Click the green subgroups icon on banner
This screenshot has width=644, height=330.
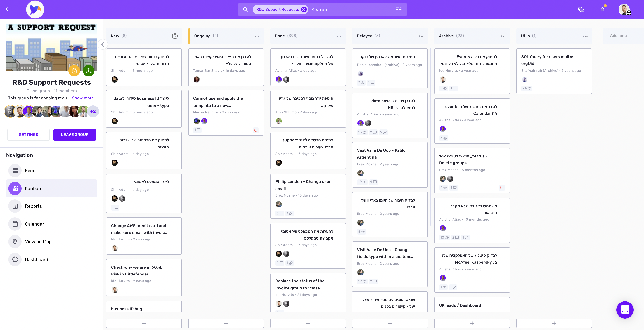point(89,71)
